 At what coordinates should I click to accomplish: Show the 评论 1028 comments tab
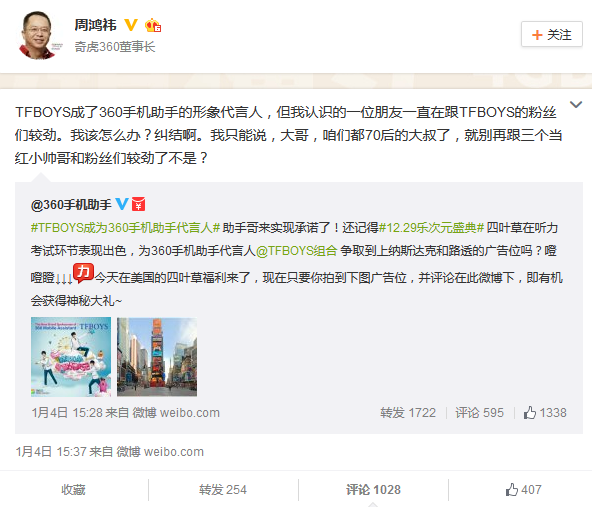(x=373, y=490)
